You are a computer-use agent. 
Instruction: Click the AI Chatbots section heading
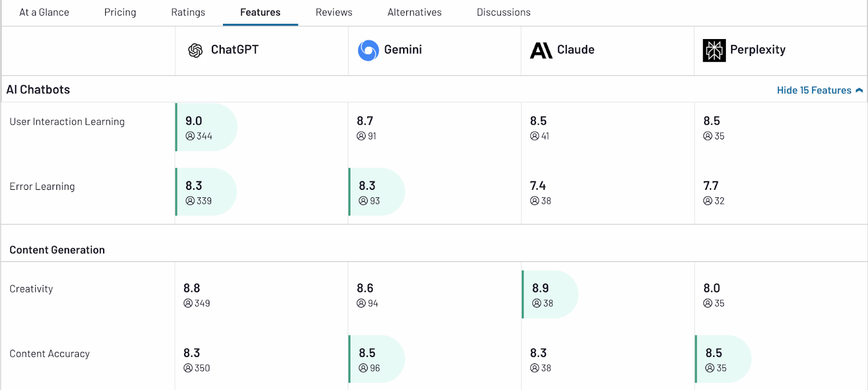pyautogui.click(x=38, y=89)
